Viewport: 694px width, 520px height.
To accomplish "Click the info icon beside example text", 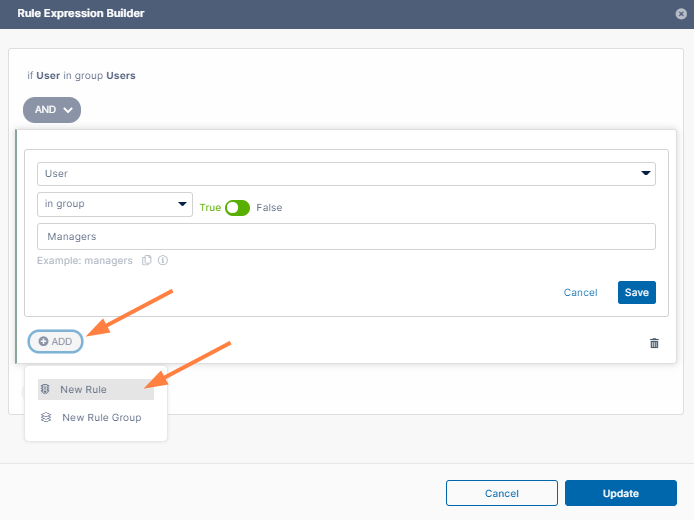I will pos(163,261).
